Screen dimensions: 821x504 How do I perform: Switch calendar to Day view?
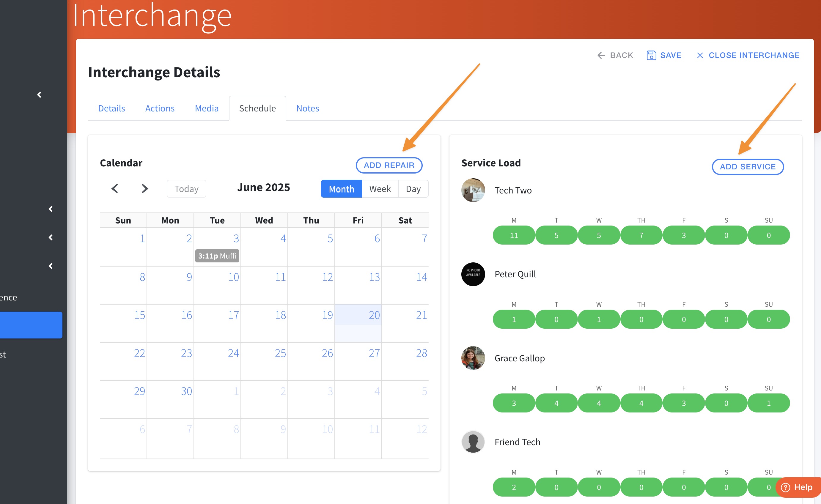413,189
